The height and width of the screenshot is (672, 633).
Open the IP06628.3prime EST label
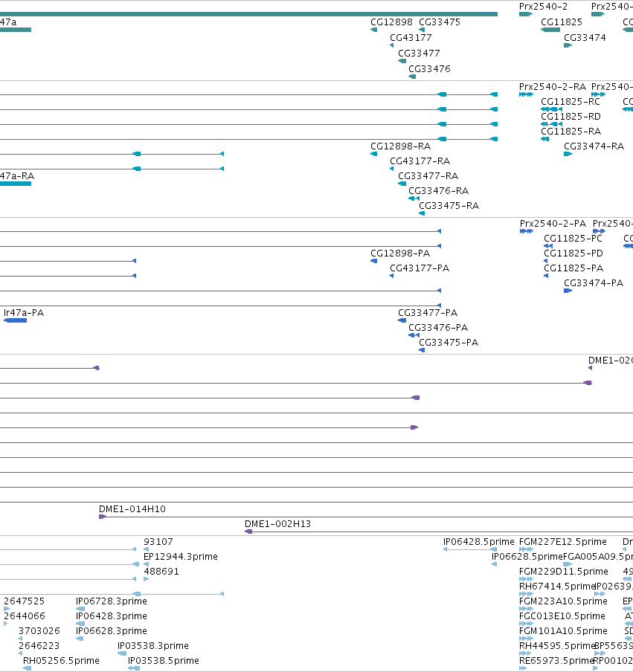112,631
